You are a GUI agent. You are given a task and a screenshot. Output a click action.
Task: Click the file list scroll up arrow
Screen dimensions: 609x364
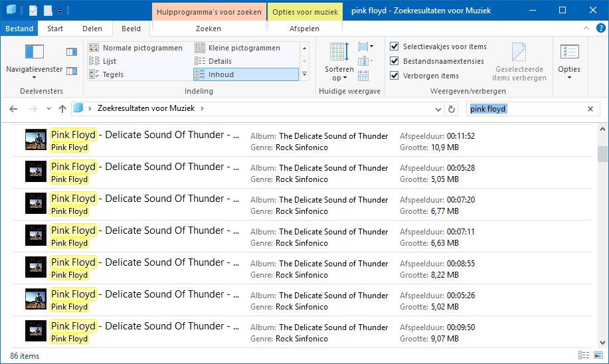click(602, 129)
